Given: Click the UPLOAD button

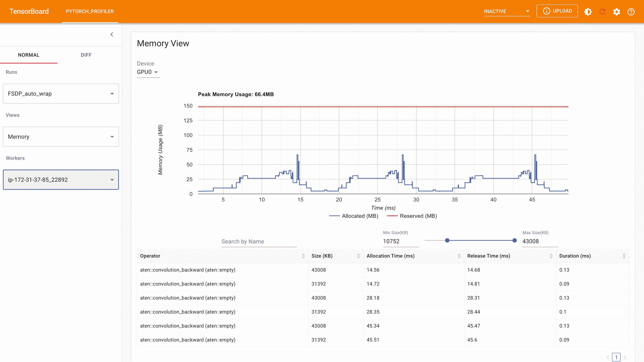Looking at the screenshot, I should (557, 11).
